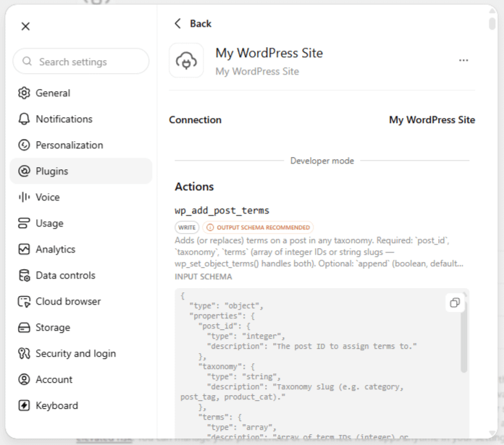
Task: Open Data controls label
Action: click(66, 276)
